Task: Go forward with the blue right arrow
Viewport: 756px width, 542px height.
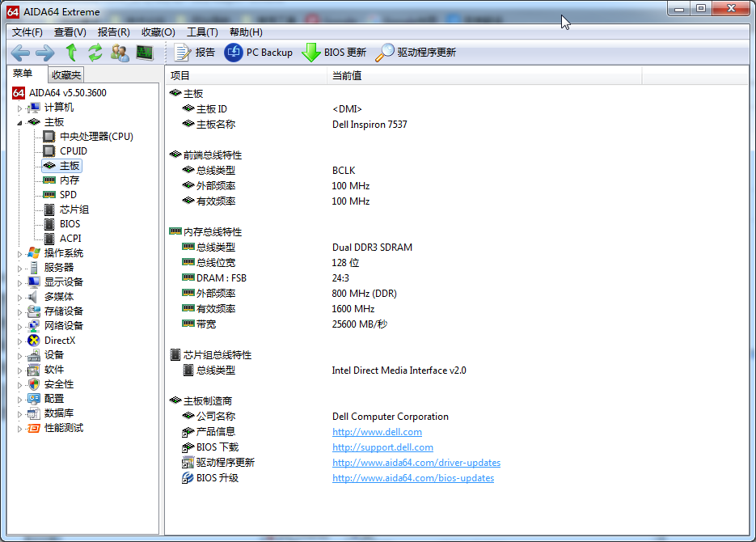Action: click(44, 53)
